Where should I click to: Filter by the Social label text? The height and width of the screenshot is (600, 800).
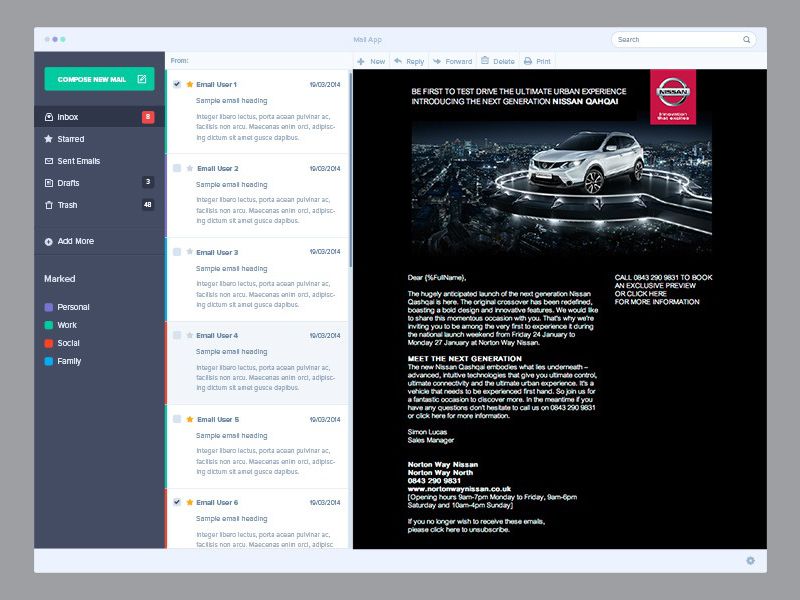(x=68, y=343)
